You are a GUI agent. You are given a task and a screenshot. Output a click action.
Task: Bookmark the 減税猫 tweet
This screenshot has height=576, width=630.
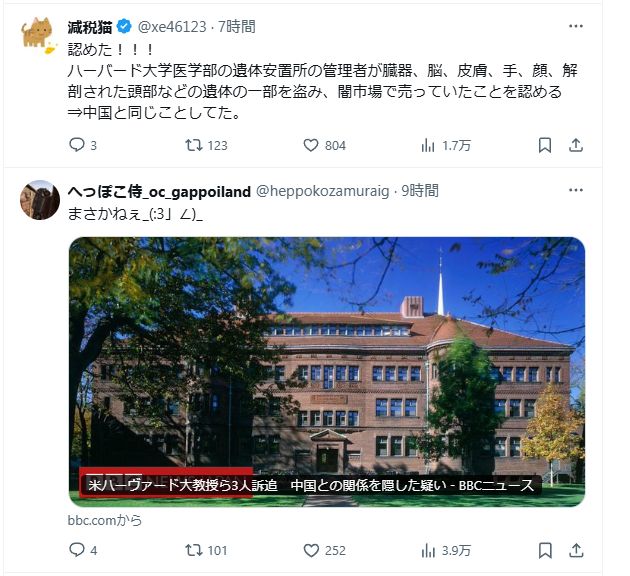coord(544,145)
